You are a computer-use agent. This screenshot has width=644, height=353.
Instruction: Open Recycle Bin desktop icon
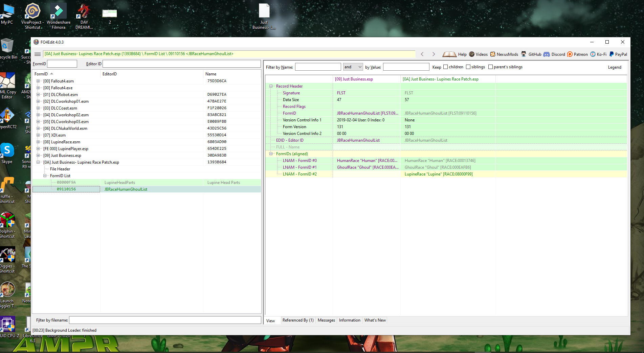tap(7, 49)
